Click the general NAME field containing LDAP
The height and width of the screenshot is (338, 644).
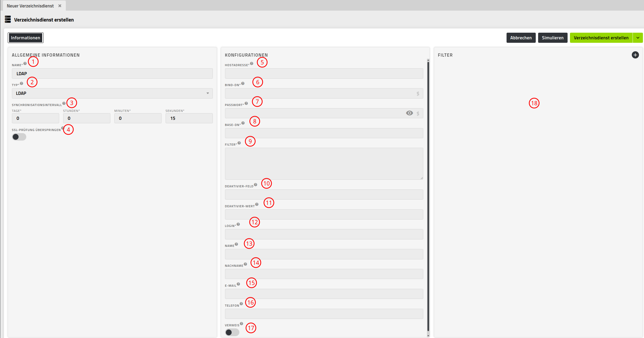112,74
